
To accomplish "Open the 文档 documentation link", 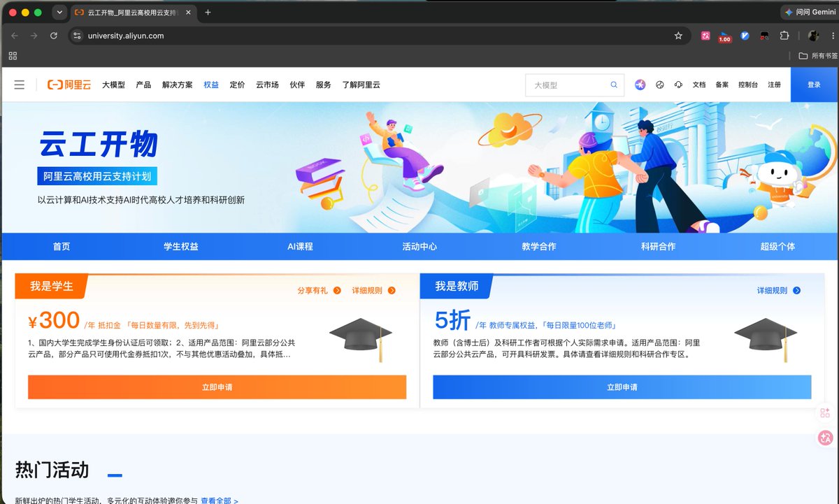I will click(x=699, y=85).
